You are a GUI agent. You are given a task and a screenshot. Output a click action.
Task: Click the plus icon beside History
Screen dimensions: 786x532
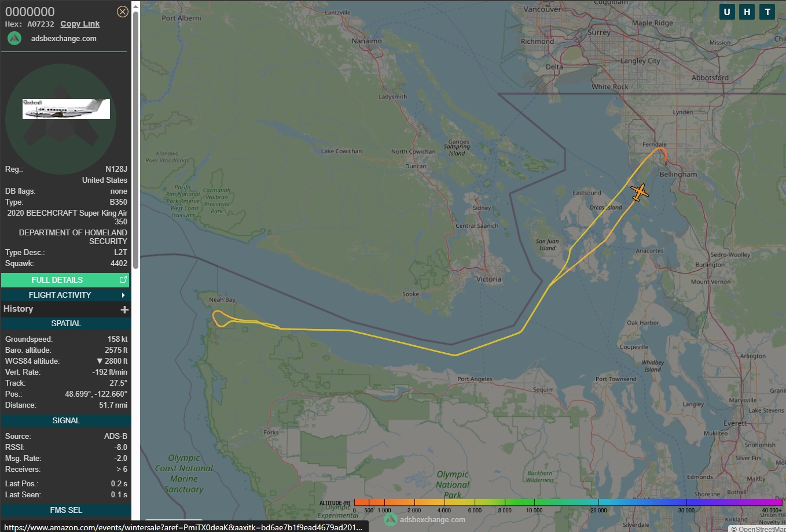click(124, 310)
